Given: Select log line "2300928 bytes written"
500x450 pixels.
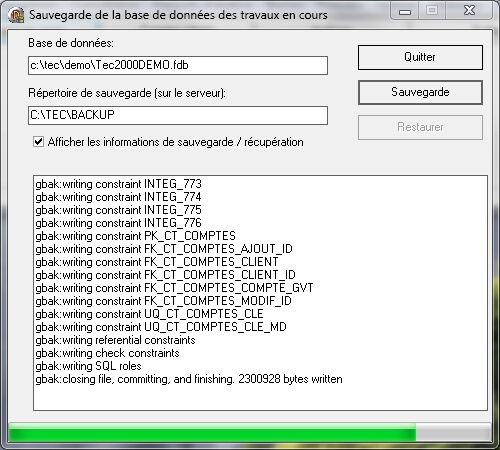Looking at the screenshot, I should click(x=189, y=379).
